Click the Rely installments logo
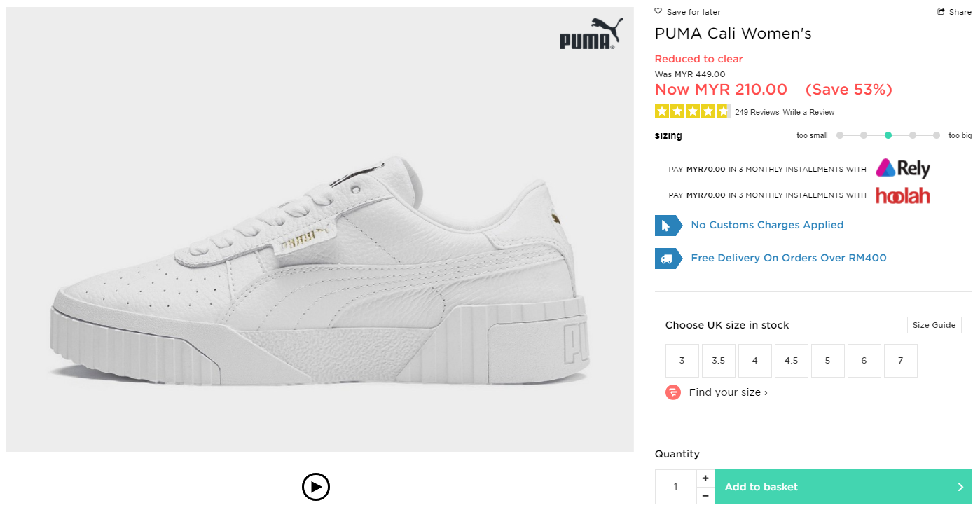 click(903, 169)
